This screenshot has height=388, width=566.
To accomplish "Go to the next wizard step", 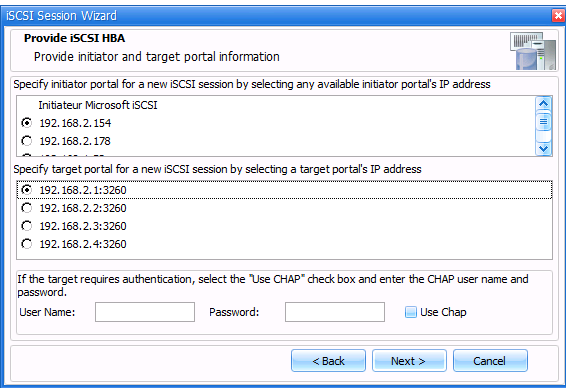I will coord(409,361).
